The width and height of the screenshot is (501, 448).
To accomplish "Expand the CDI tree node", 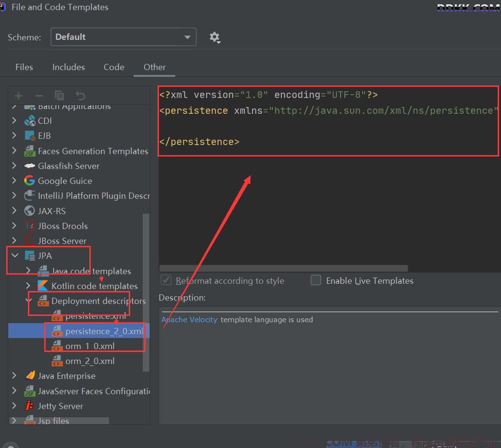I will (x=14, y=121).
